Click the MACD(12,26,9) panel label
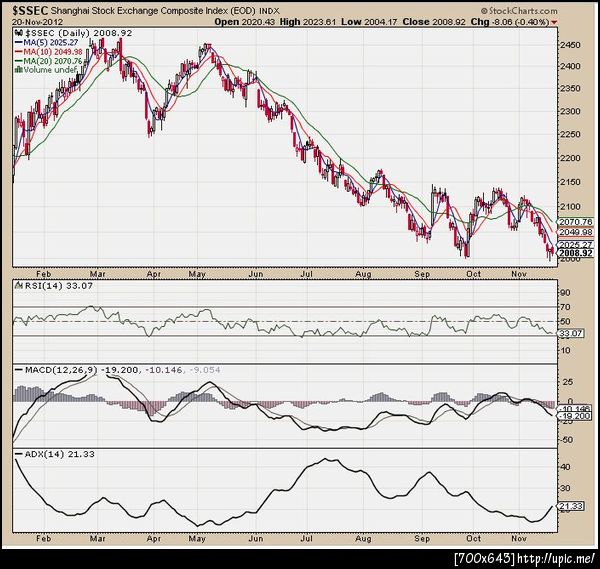This screenshot has height=569, width=600. pos(61,370)
